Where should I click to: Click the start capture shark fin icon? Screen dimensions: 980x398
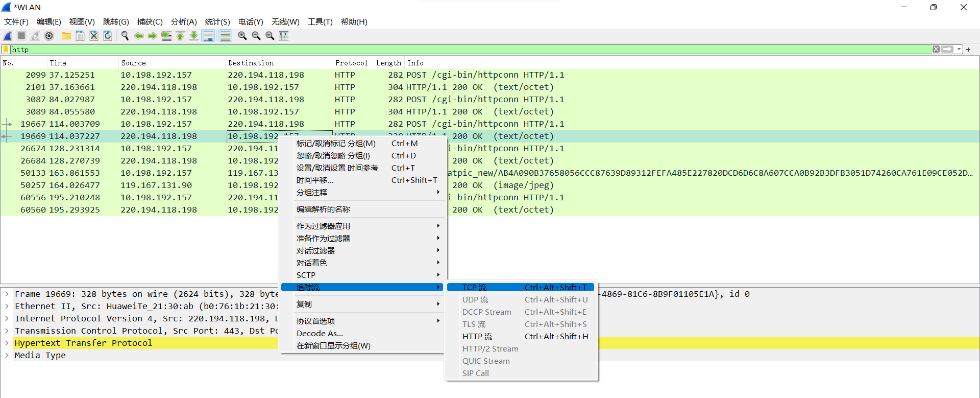[x=8, y=36]
